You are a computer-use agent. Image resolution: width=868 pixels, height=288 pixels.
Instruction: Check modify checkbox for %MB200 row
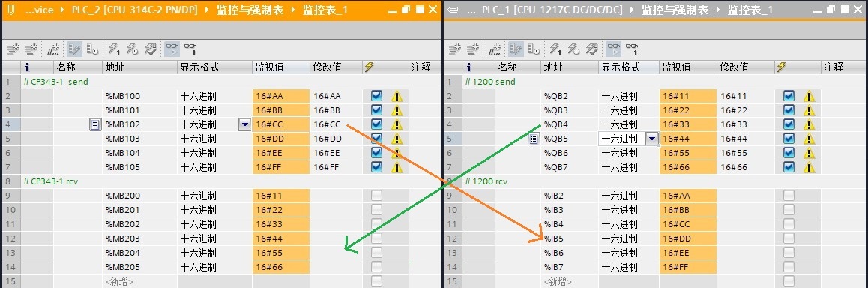pos(376,196)
